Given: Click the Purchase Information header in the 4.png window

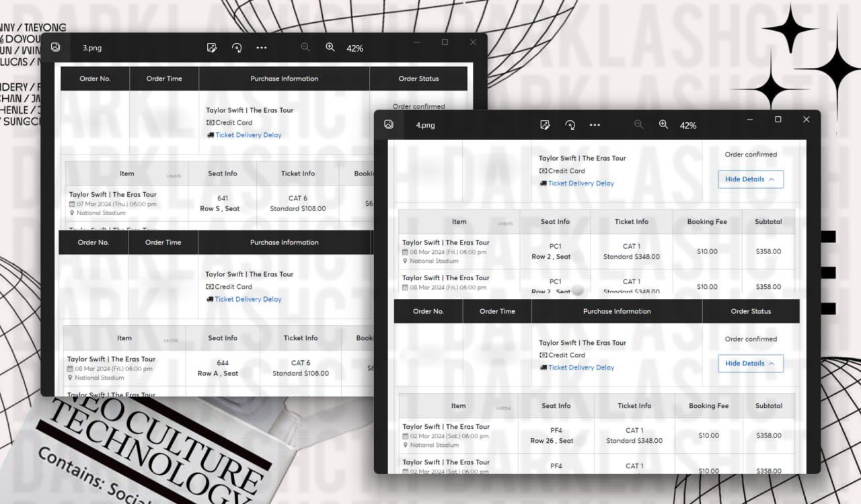Looking at the screenshot, I should coord(617,311).
